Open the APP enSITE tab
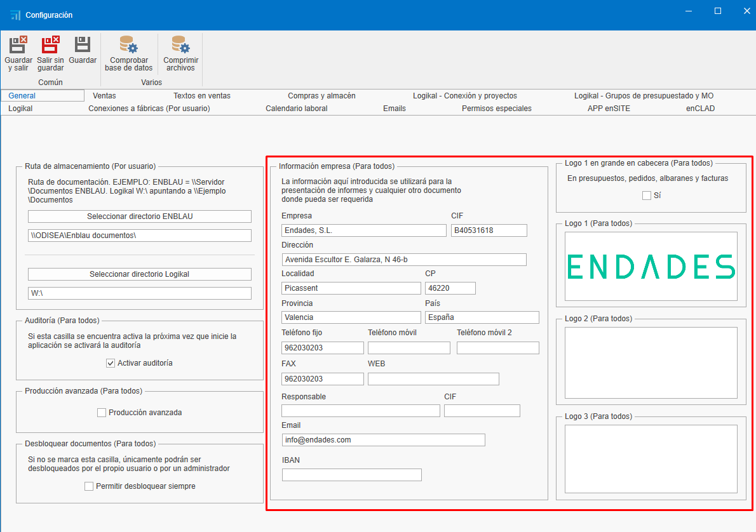The image size is (756, 532). coord(609,109)
